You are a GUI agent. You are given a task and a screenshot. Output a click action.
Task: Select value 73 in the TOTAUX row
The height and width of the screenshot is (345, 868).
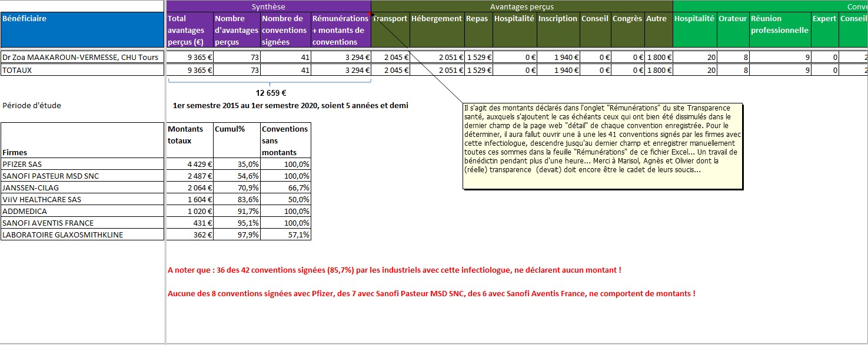click(237, 70)
